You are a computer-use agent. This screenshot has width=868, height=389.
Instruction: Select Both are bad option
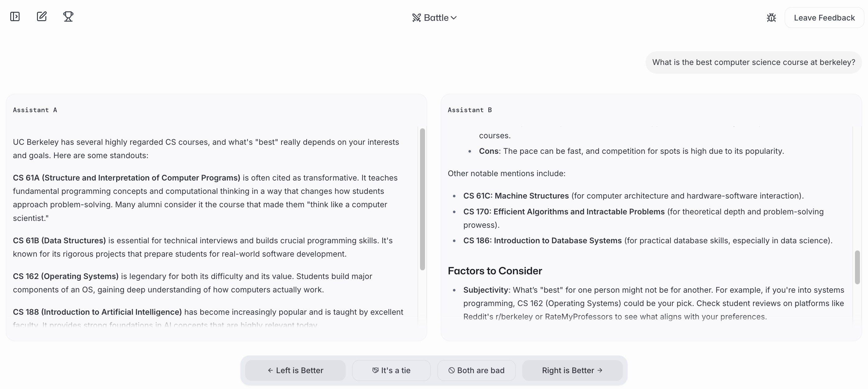tap(476, 370)
